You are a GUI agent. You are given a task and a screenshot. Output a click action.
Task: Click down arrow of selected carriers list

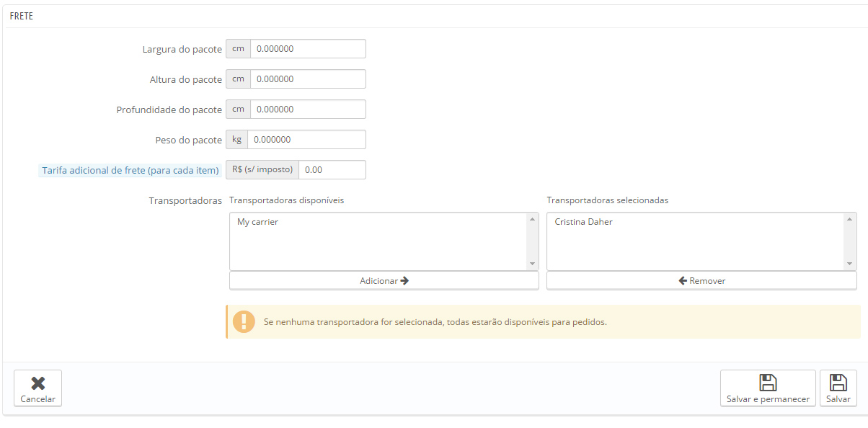[851, 264]
